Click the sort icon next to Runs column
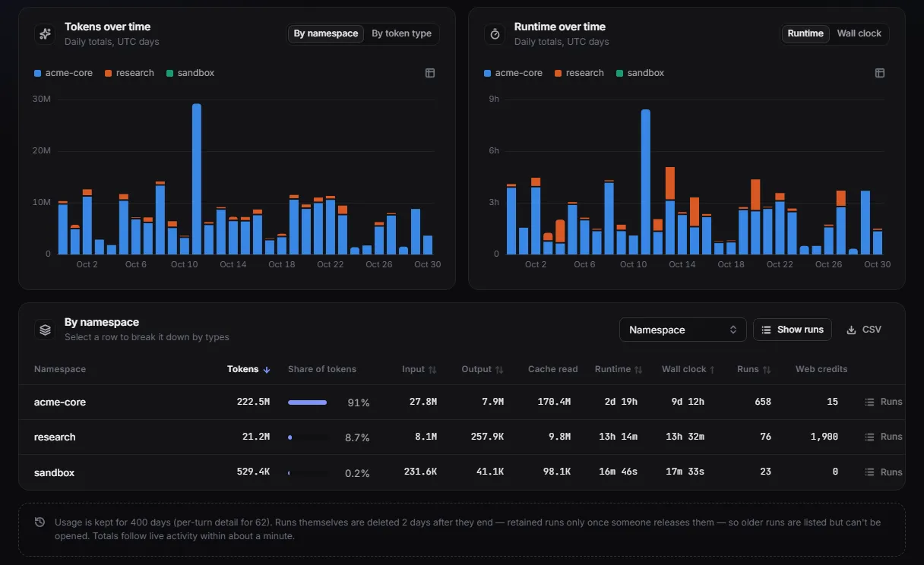 767,370
